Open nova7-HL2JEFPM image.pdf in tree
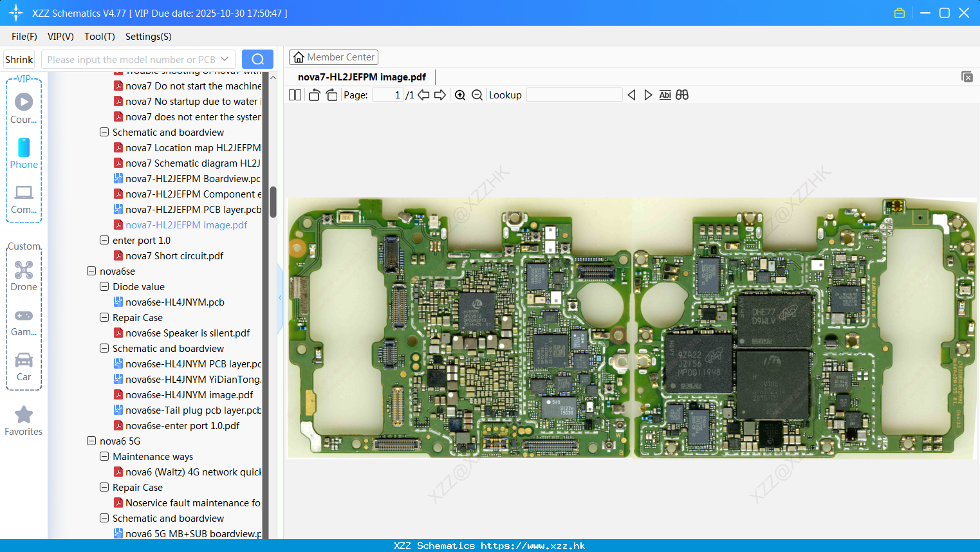The width and height of the screenshot is (980, 552). pyautogui.click(x=181, y=225)
